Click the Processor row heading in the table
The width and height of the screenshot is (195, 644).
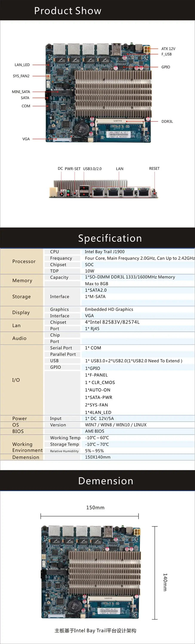24,261
